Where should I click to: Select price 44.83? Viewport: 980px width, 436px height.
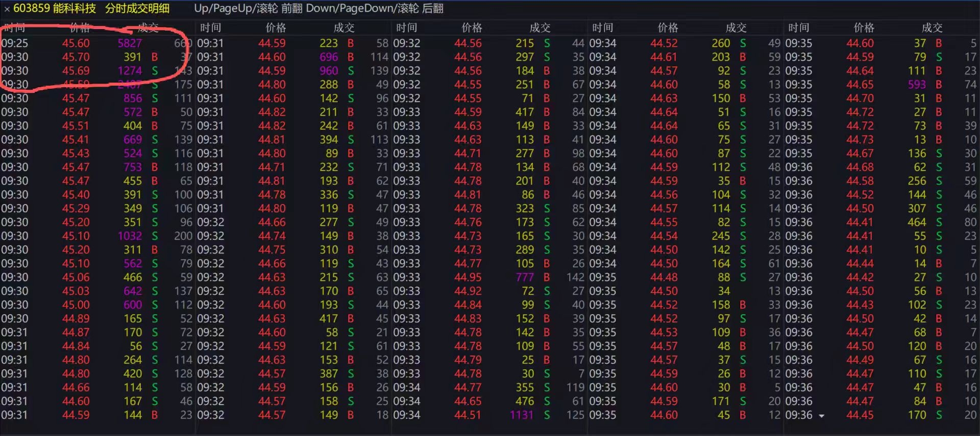tap(468, 319)
